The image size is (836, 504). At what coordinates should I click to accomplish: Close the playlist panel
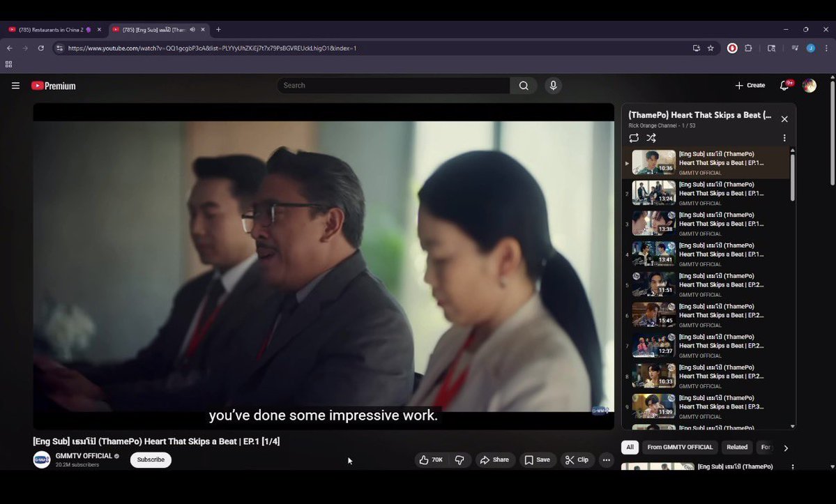(784, 119)
